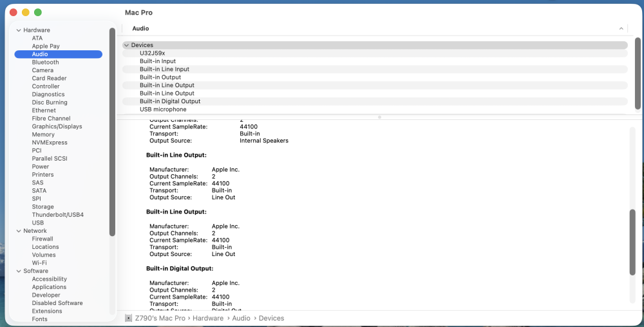Open the Bluetooth hardware category
The image size is (644, 327).
pos(46,62)
